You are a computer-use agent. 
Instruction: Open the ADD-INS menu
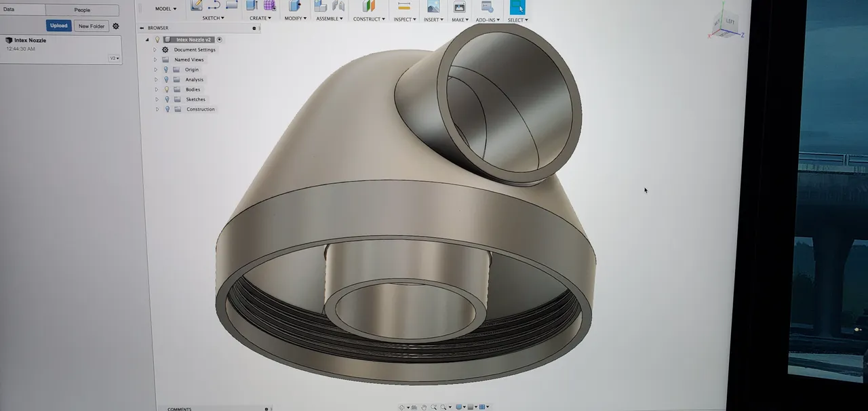coord(488,20)
